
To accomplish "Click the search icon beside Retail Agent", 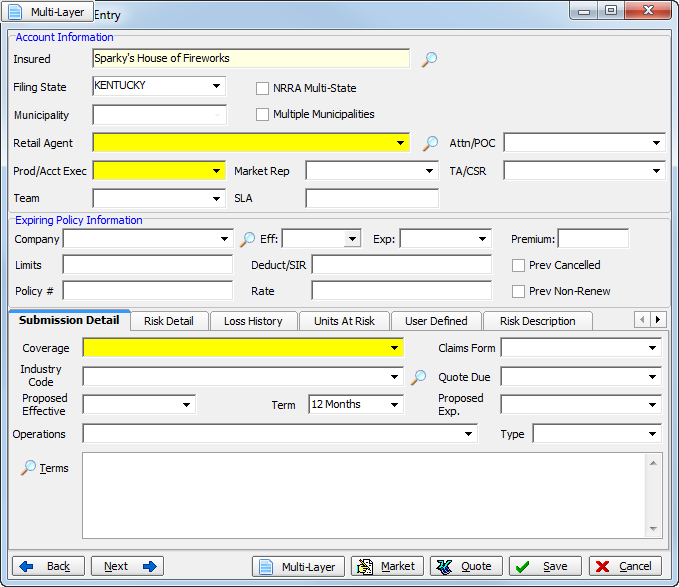I will 430,143.
